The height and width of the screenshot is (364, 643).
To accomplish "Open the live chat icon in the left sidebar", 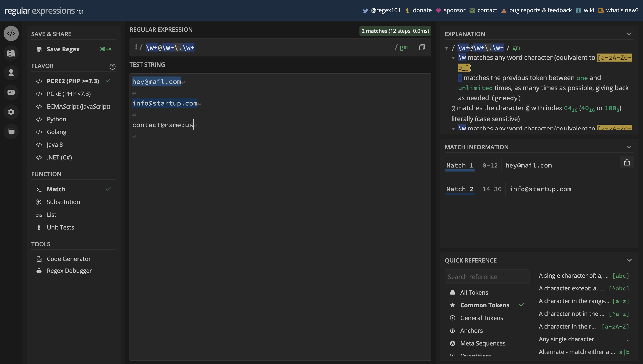I will (x=11, y=131).
